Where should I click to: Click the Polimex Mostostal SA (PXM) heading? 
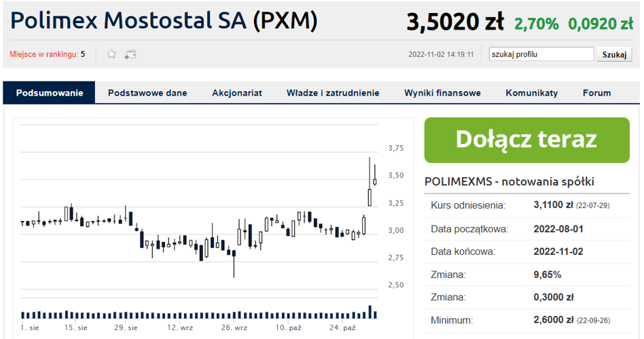[164, 20]
